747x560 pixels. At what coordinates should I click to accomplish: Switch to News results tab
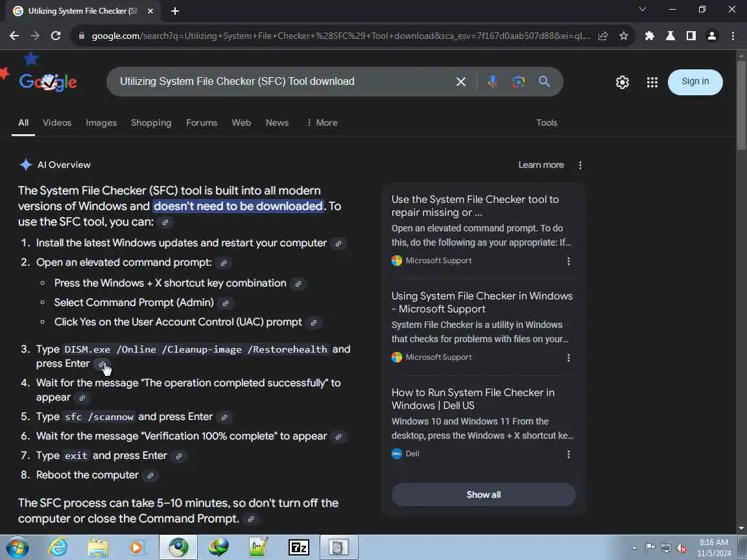(277, 123)
